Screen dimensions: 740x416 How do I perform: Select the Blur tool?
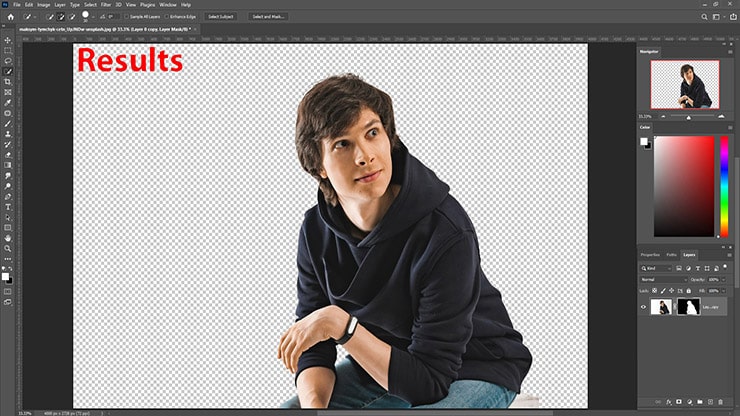[8, 176]
